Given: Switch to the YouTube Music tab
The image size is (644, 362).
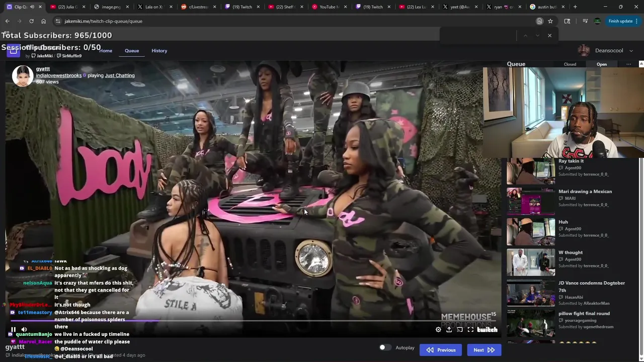Looking at the screenshot, I should click(x=330, y=7).
